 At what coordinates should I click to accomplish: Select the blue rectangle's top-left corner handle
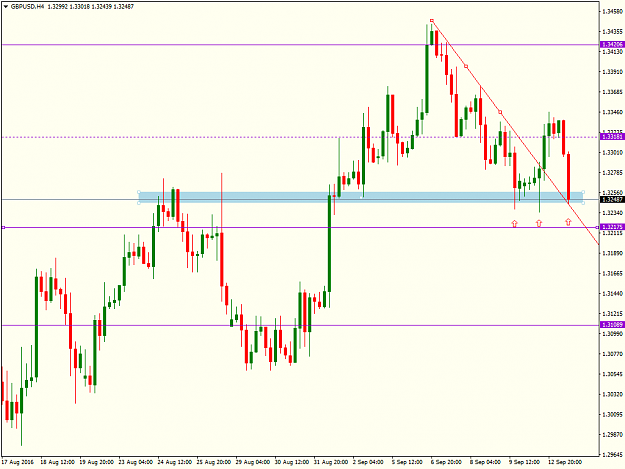click(x=139, y=192)
